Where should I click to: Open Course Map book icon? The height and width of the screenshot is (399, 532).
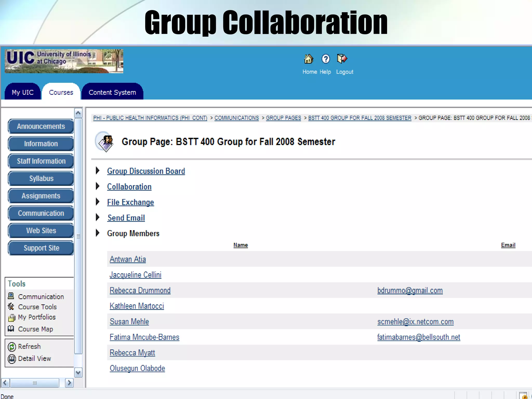point(11,329)
